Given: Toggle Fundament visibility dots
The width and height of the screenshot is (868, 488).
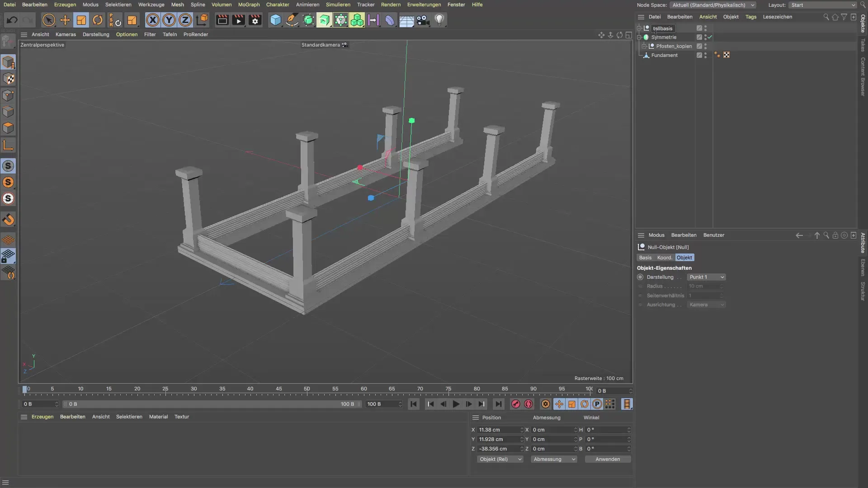Looking at the screenshot, I should pyautogui.click(x=705, y=55).
